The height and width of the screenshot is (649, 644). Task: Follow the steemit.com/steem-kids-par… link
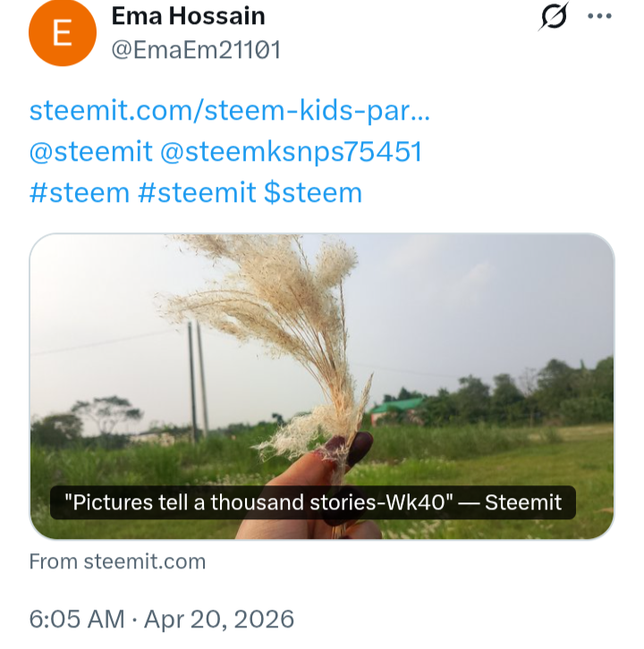click(x=230, y=111)
